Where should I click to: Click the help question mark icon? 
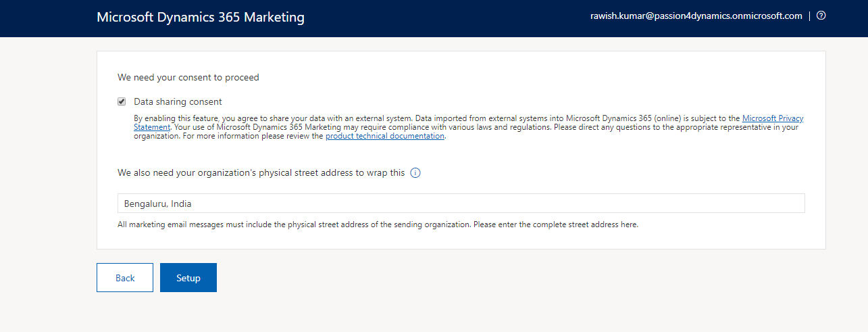tap(821, 16)
